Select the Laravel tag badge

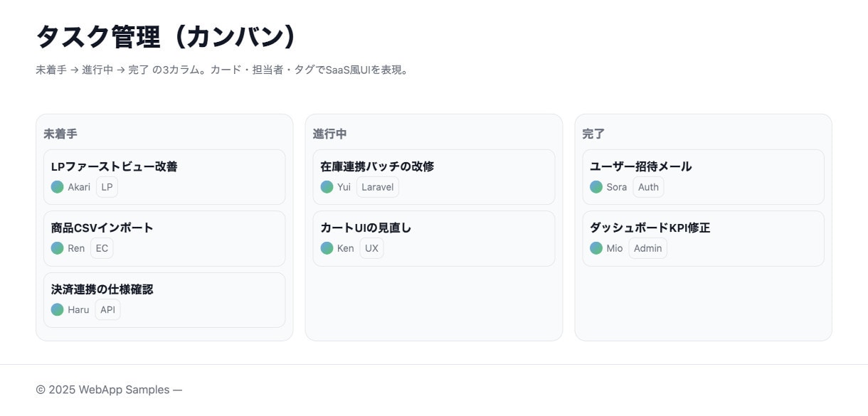click(x=378, y=187)
